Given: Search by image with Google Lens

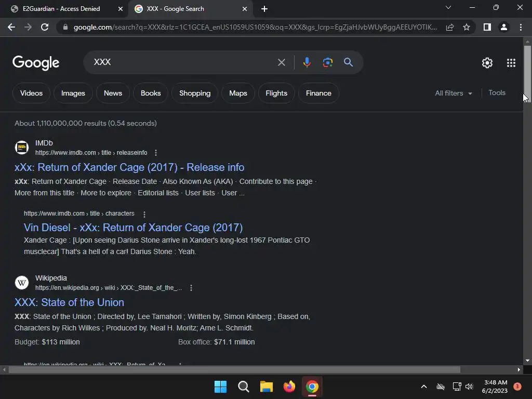Looking at the screenshot, I should [327, 62].
